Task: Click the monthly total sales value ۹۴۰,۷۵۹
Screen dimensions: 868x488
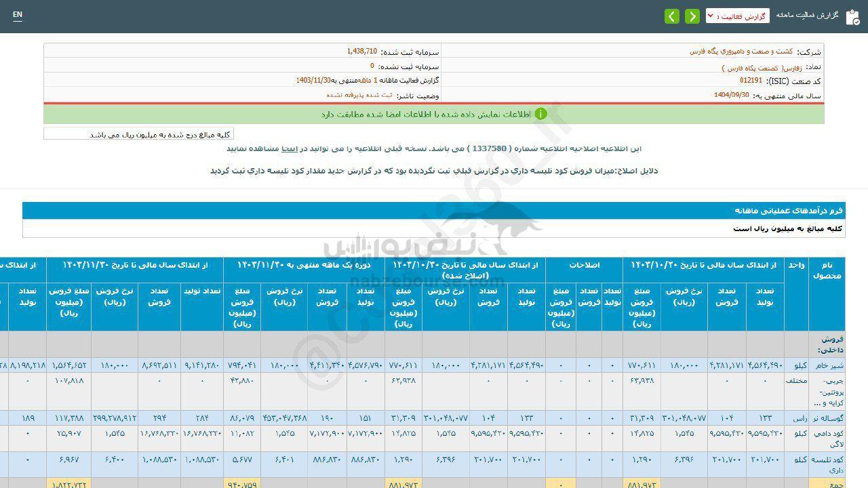Action: pos(241,485)
